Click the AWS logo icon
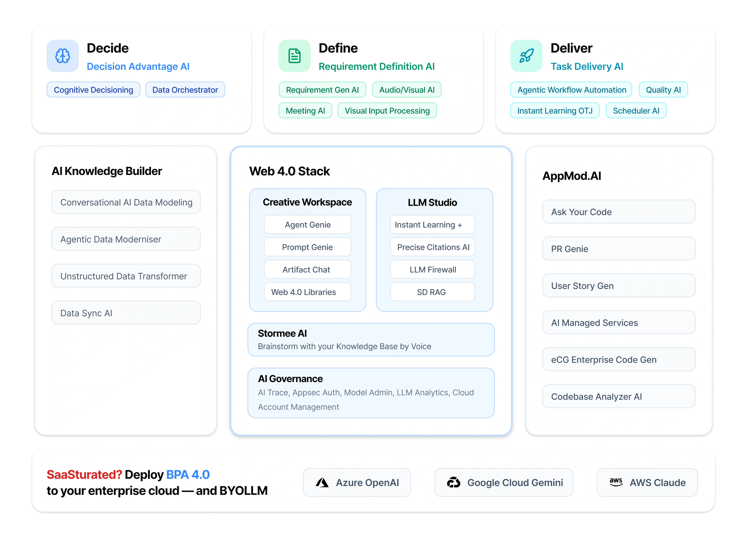 (616, 482)
